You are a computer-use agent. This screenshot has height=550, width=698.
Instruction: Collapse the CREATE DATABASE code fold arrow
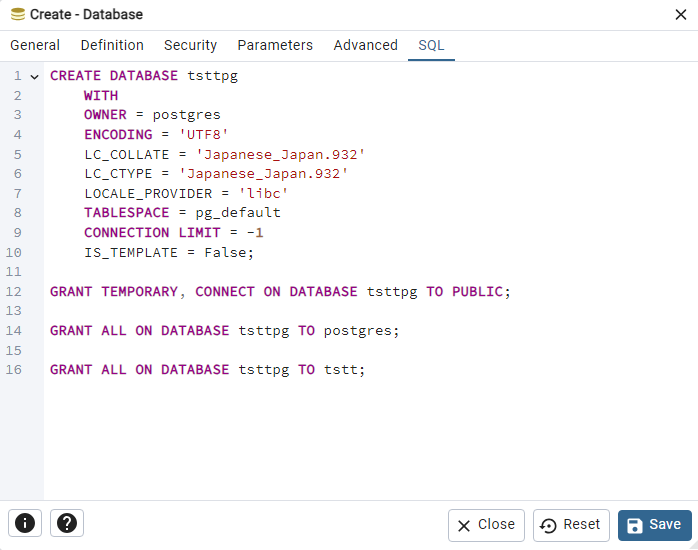(34, 77)
